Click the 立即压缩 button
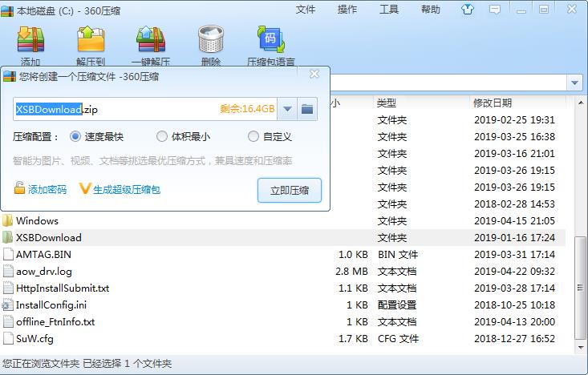 tap(290, 191)
